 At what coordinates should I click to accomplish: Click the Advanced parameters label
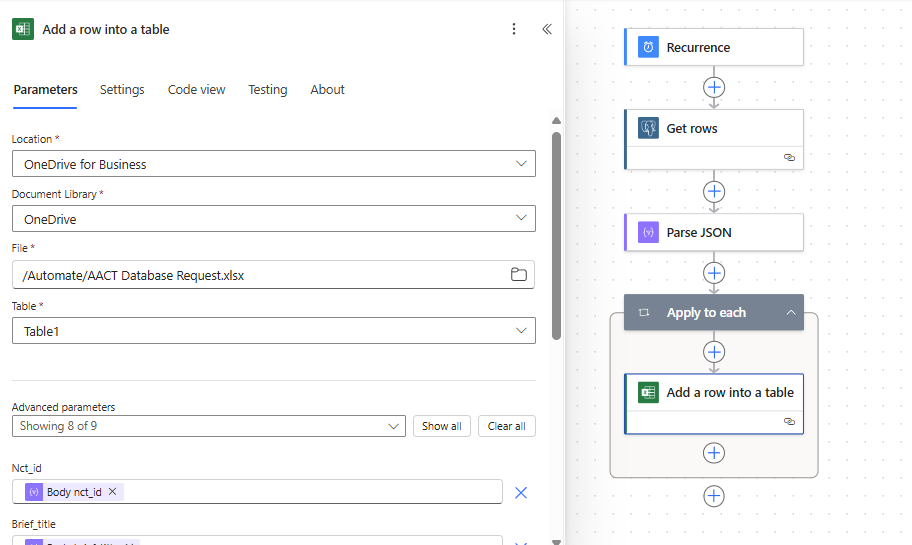point(63,407)
